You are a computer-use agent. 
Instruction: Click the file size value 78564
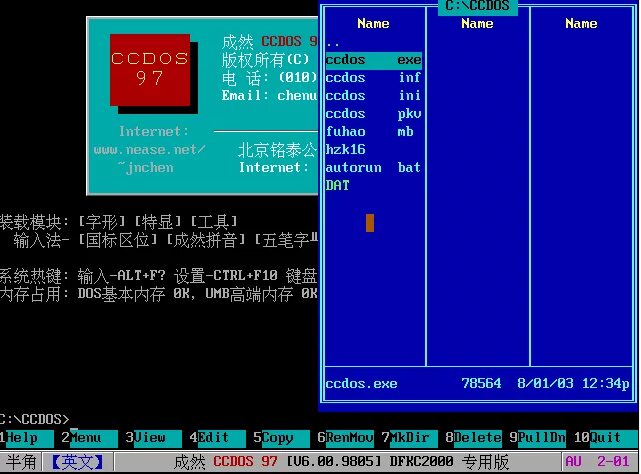click(481, 384)
